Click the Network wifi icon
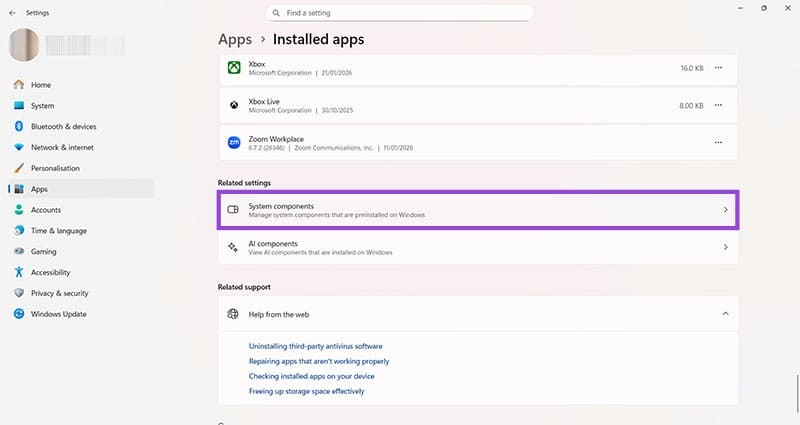Viewport: 800px width, 425px height. (19, 147)
